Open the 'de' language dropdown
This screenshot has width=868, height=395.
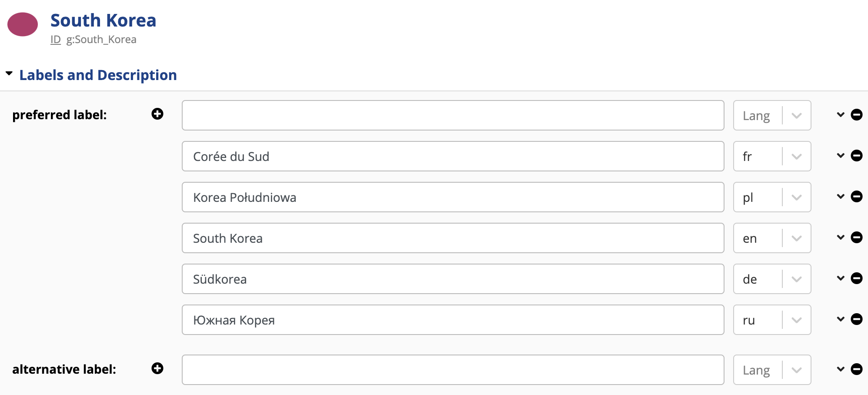pyautogui.click(x=796, y=279)
